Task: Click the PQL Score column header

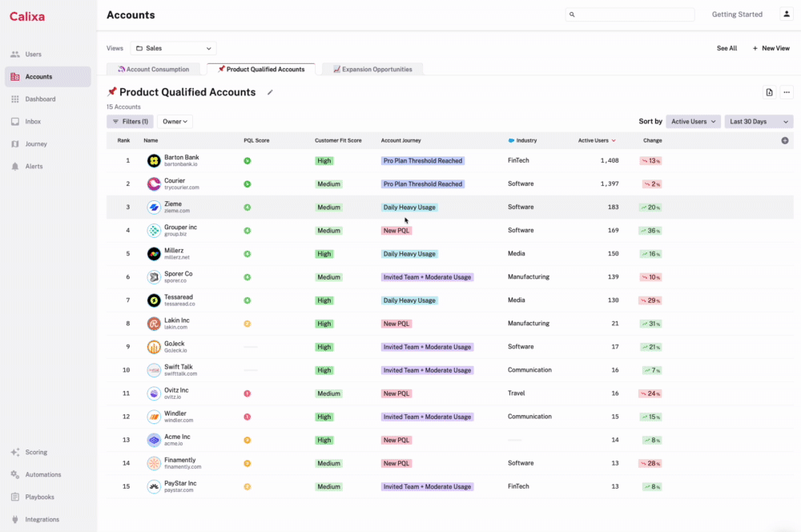Action: click(256, 140)
